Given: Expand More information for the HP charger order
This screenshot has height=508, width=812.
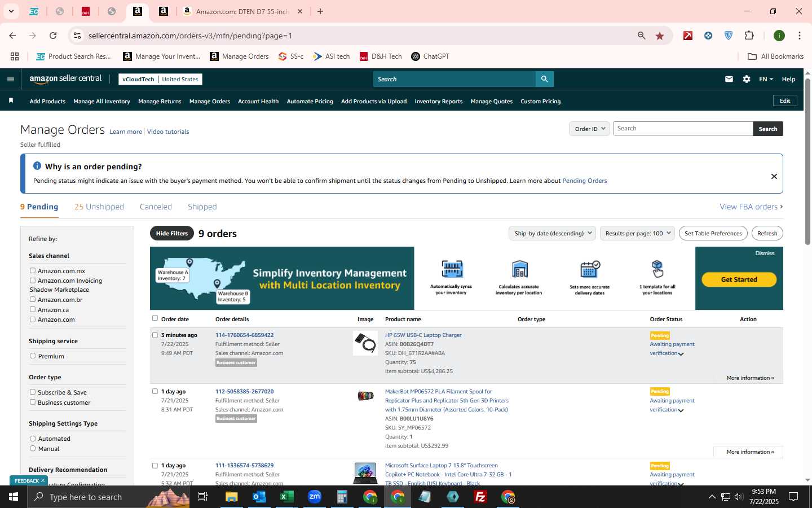Looking at the screenshot, I should (750, 378).
